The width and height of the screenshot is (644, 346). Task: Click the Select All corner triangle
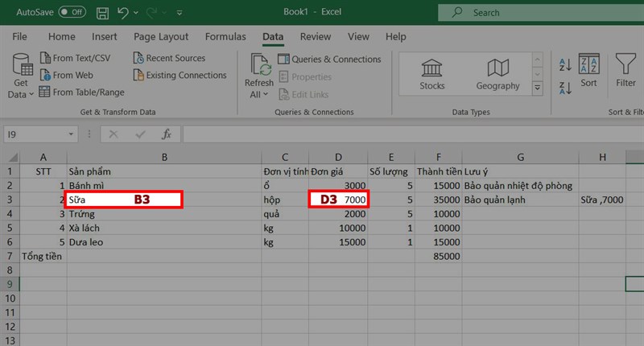coord(13,157)
